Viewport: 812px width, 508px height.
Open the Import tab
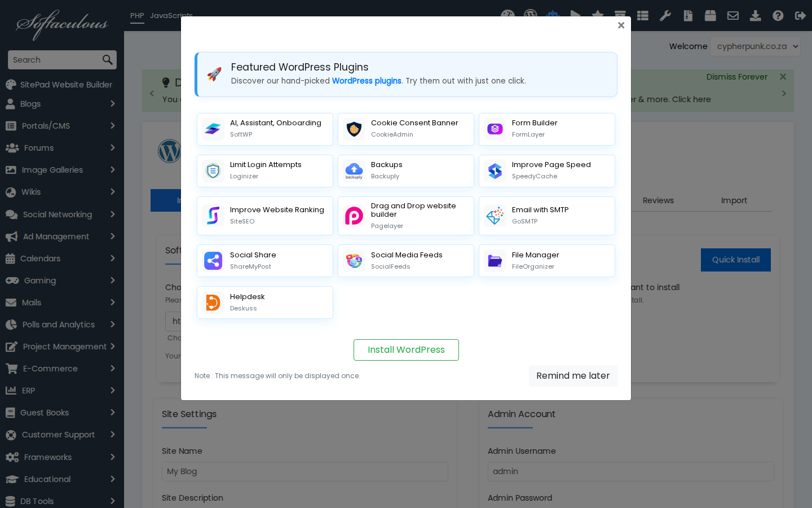734,200
